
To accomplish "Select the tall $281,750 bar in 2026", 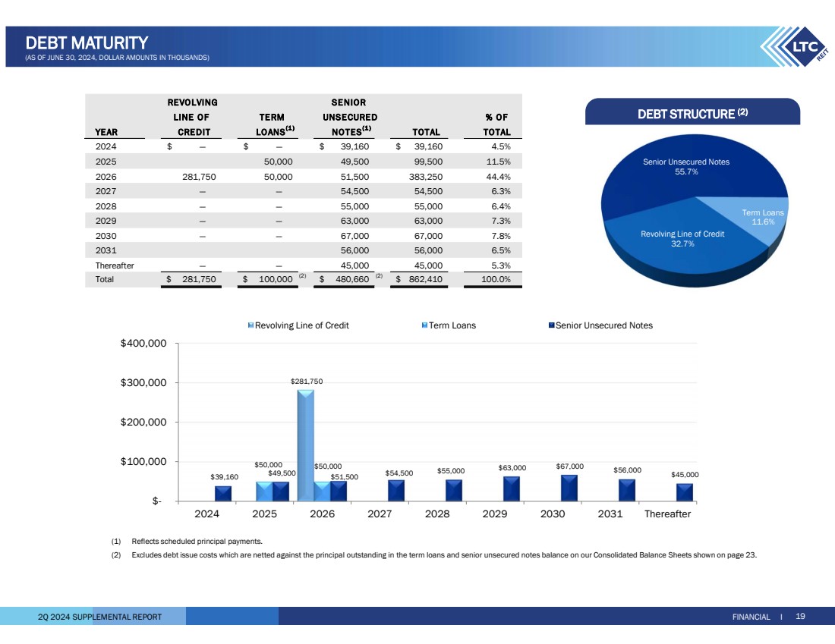I will 305,444.
